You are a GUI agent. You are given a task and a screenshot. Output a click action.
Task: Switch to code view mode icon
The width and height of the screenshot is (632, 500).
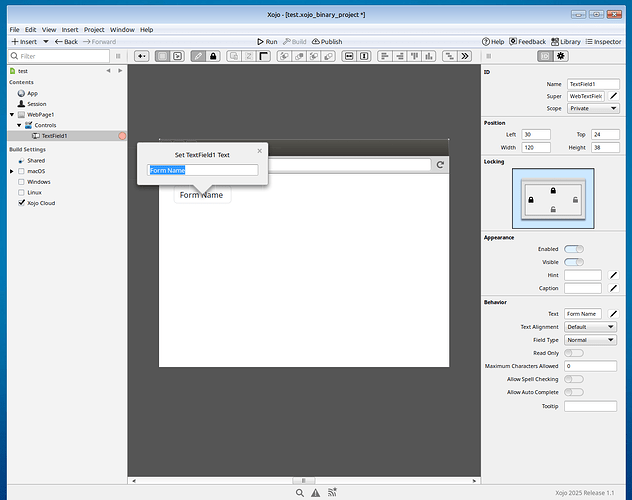point(178,56)
